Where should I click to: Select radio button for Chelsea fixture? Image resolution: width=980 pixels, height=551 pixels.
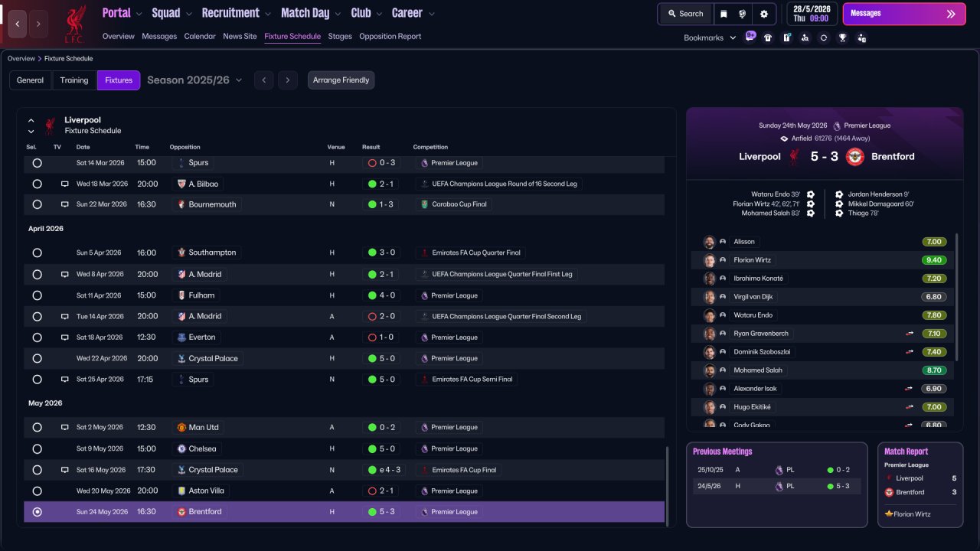pyautogui.click(x=37, y=448)
